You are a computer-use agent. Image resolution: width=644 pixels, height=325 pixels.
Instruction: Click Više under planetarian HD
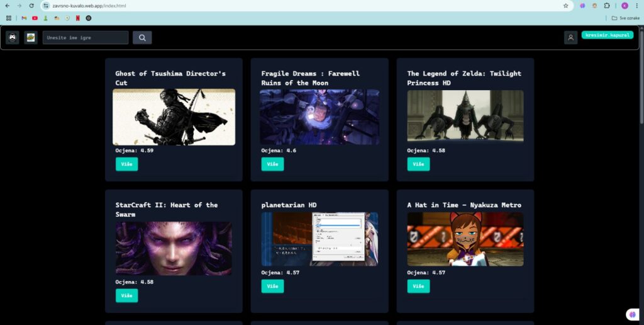click(x=272, y=287)
